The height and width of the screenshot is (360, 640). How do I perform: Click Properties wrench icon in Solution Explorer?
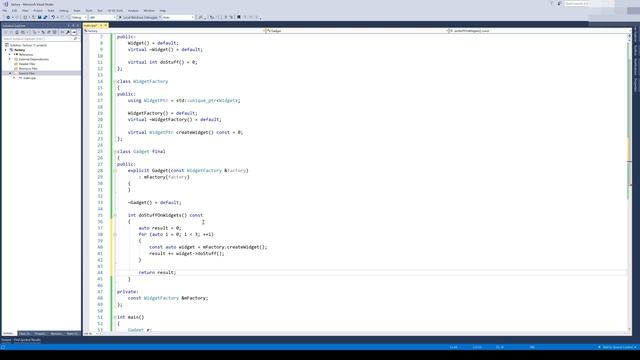coord(68,32)
